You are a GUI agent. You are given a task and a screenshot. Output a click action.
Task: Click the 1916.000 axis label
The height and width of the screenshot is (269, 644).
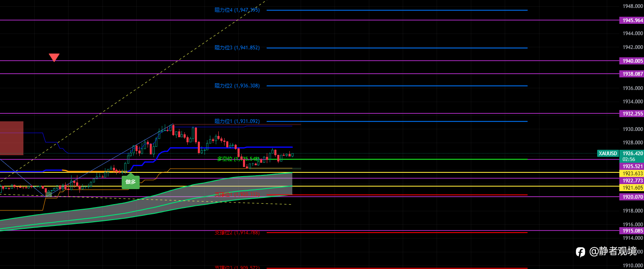point(633,224)
